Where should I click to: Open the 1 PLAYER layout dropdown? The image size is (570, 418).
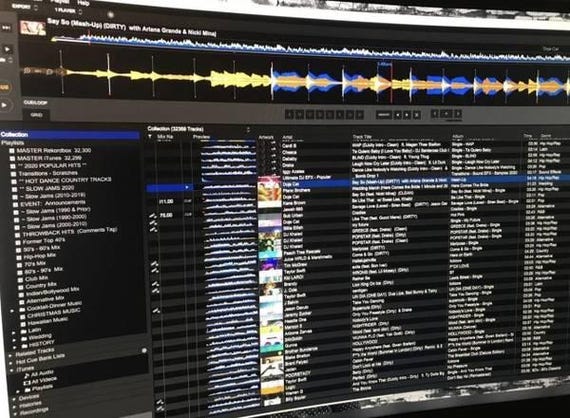point(68,11)
